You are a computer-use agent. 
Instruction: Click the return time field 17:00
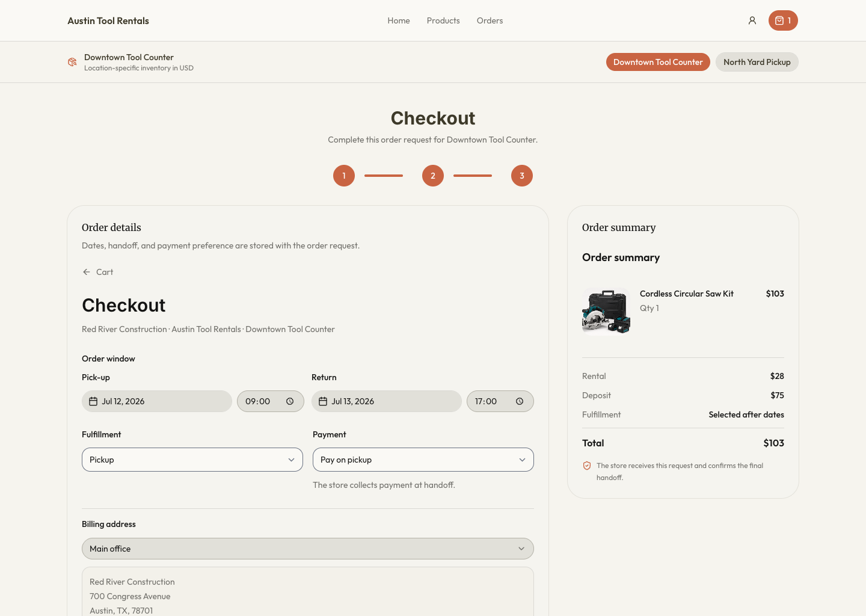pyautogui.click(x=500, y=401)
